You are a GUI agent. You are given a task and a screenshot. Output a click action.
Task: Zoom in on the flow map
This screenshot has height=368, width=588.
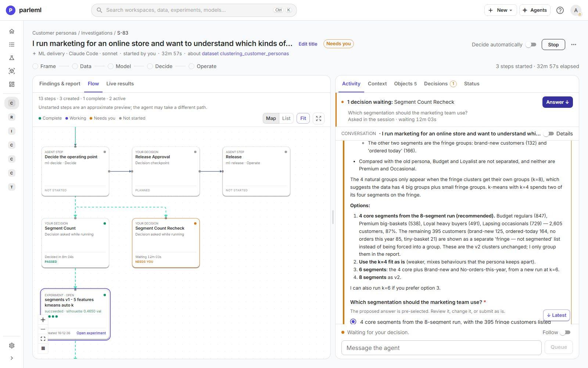(43, 320)
